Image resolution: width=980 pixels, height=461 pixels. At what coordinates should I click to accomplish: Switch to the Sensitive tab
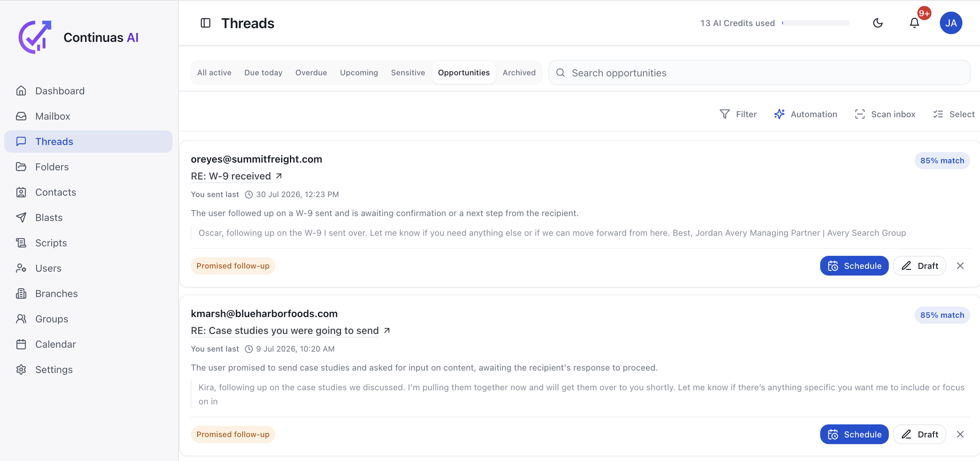(408, 73)
